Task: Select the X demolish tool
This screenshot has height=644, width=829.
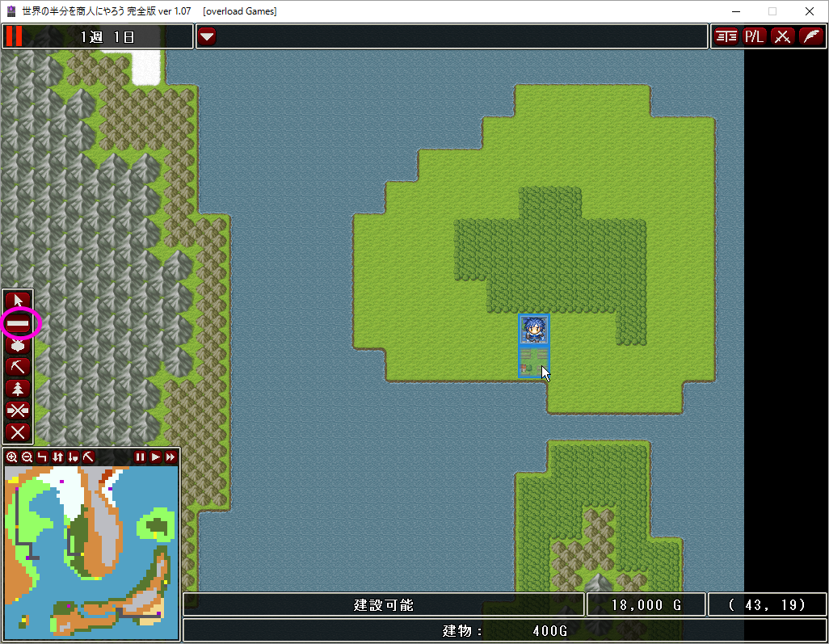Action: (x=18, y=432)
